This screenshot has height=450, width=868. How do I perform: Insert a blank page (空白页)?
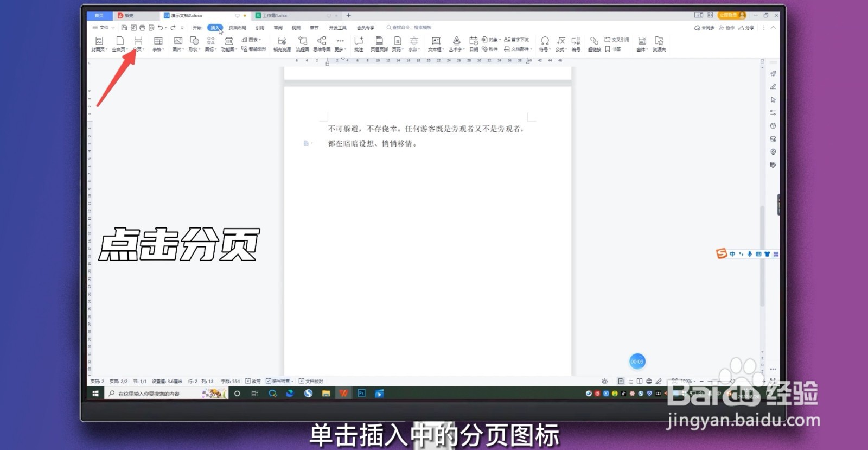click(120, 44)
